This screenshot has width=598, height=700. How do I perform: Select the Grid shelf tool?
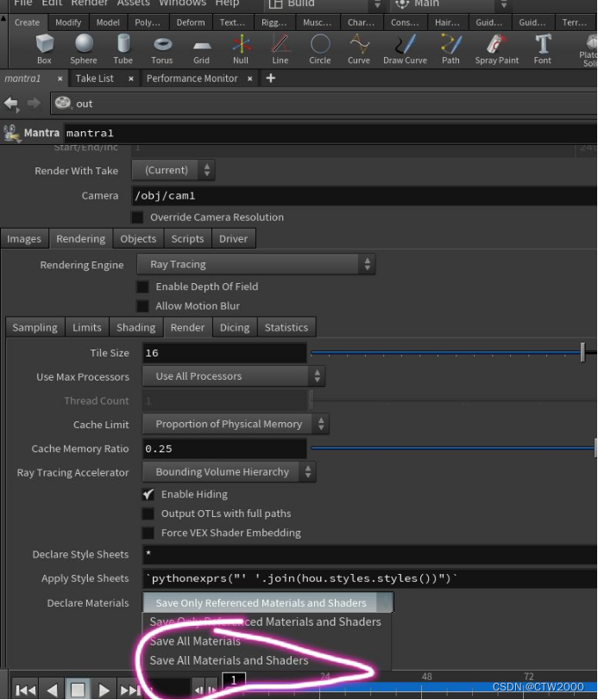pyautogui.click(x=201, y=49)
